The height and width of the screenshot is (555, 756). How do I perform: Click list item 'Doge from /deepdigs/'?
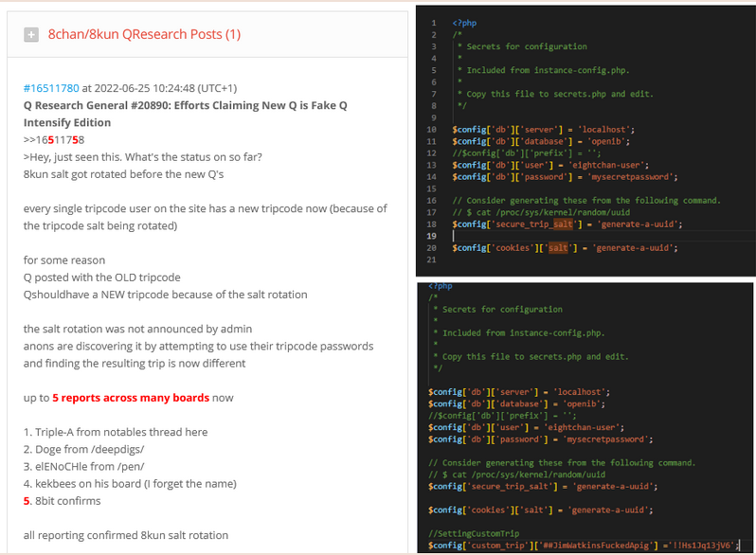(83, 450)
